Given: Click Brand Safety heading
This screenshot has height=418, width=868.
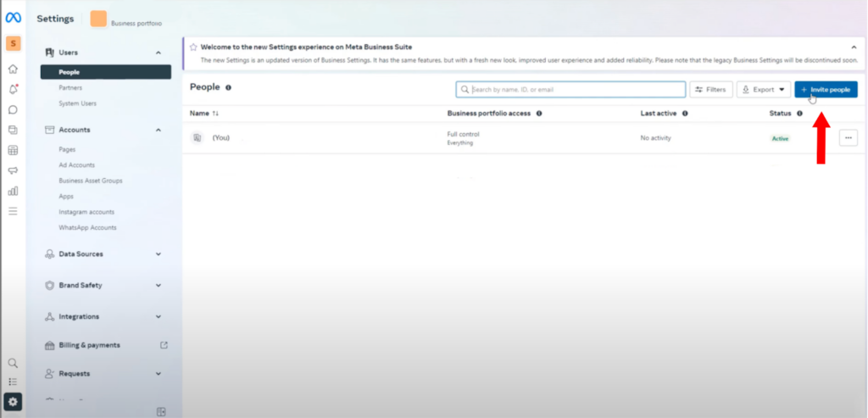Looking at the screenshot, I should (81, 286).
